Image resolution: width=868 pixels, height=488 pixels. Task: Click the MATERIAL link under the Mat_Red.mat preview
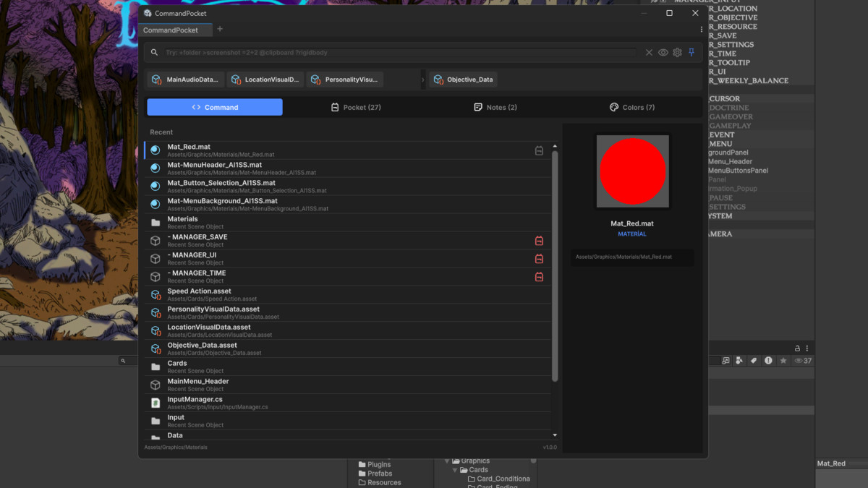(x=631, y=234)
